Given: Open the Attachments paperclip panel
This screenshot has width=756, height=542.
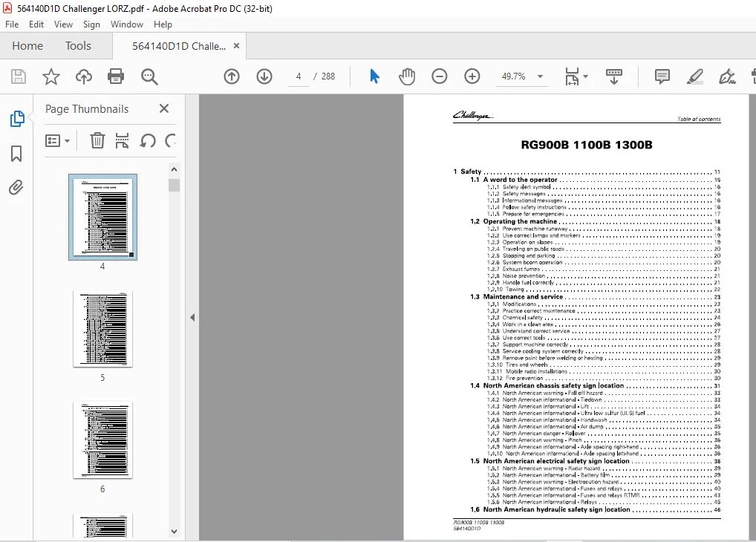Looking at the screenshot, I should pyautogui.click(x=16, y=187).
